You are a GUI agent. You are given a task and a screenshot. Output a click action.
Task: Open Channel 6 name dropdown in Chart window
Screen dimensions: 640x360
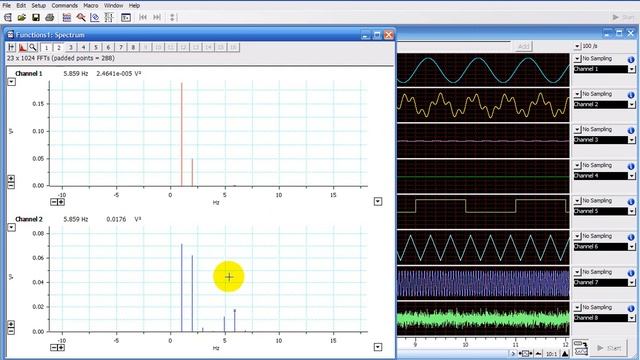click(x=631, y=247)
